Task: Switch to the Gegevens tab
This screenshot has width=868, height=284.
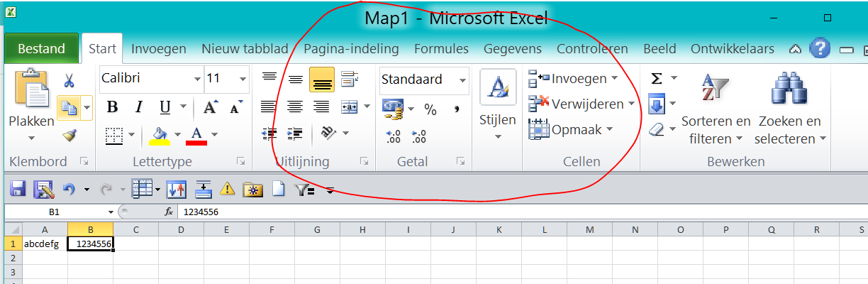Action: (x=513, y=49)
